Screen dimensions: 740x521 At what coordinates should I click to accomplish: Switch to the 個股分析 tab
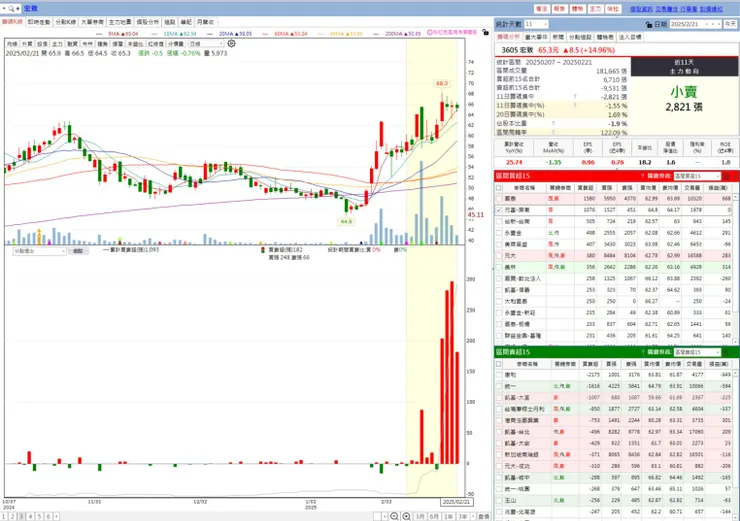(x=148, y=22)
